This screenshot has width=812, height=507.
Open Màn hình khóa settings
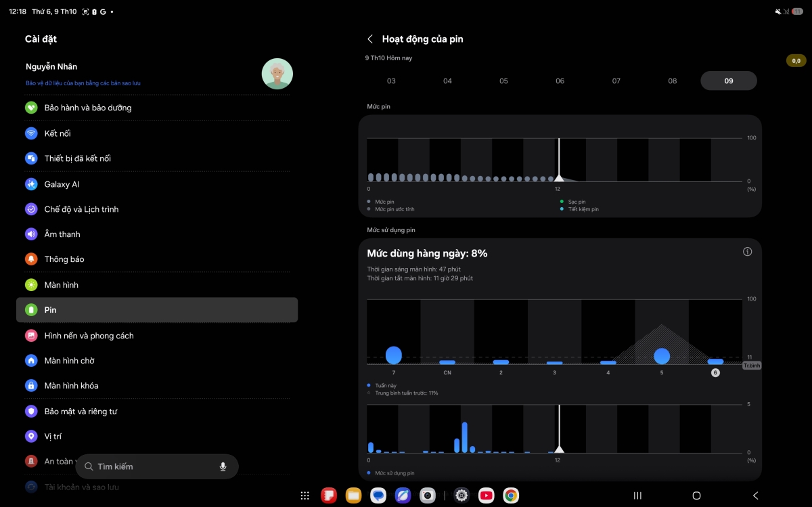coord(157,386)
